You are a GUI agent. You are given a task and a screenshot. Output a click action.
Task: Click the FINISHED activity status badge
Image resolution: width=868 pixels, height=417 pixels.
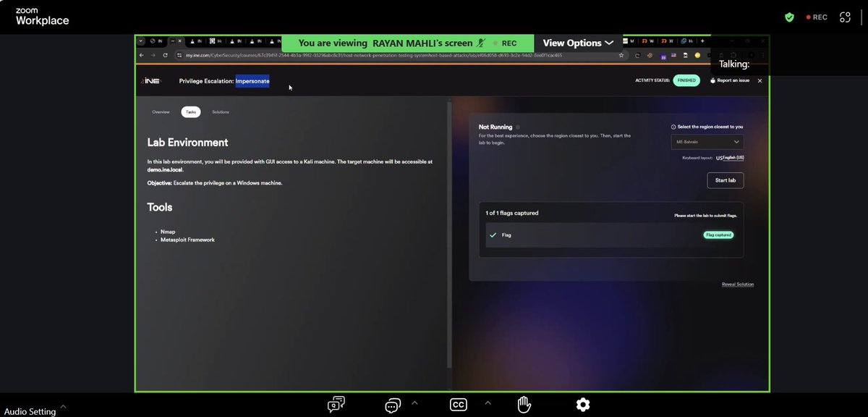pyautogui.click(x=686, y=81)
